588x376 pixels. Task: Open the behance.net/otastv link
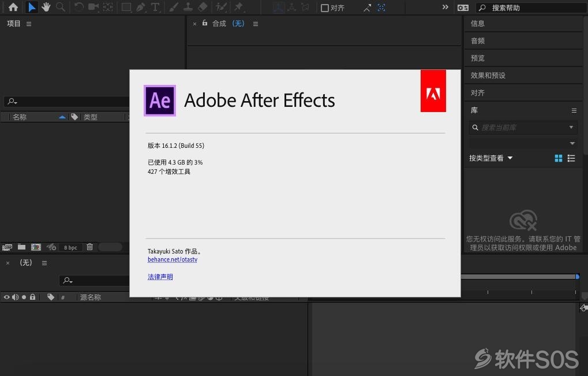173,260
